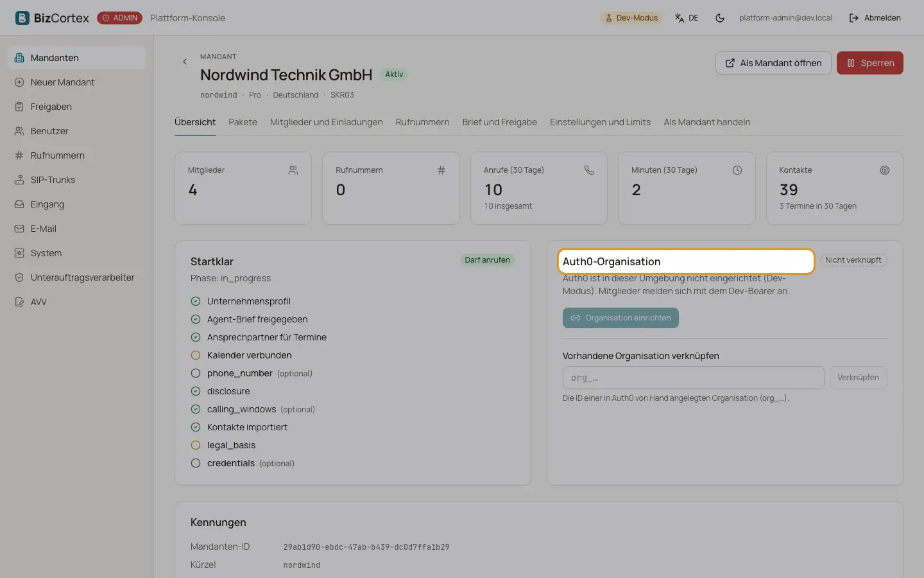Toggle dark mode moon icon
Image resolution: width=924 pixels, height=578 pixels.
(x=720, y=18)
